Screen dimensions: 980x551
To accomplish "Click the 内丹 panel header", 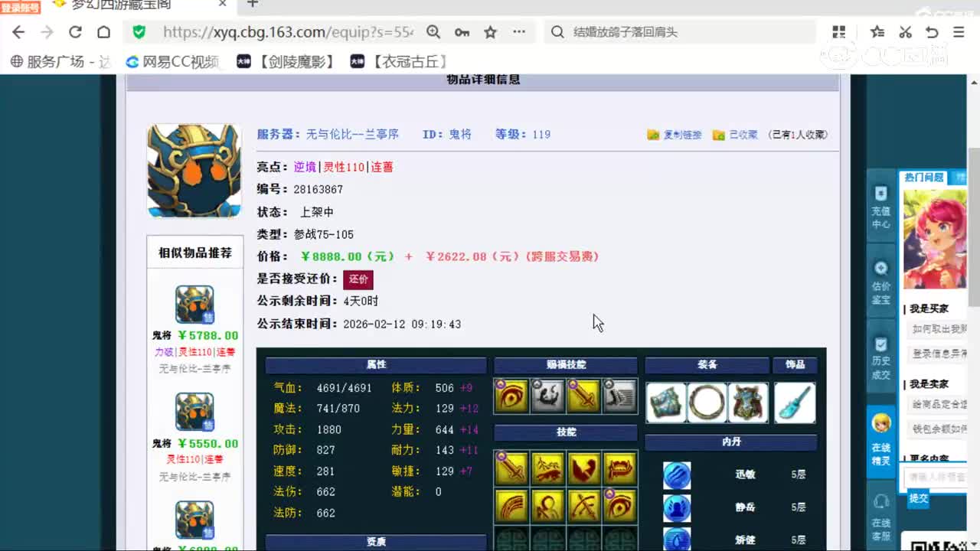I will [731, 442].
